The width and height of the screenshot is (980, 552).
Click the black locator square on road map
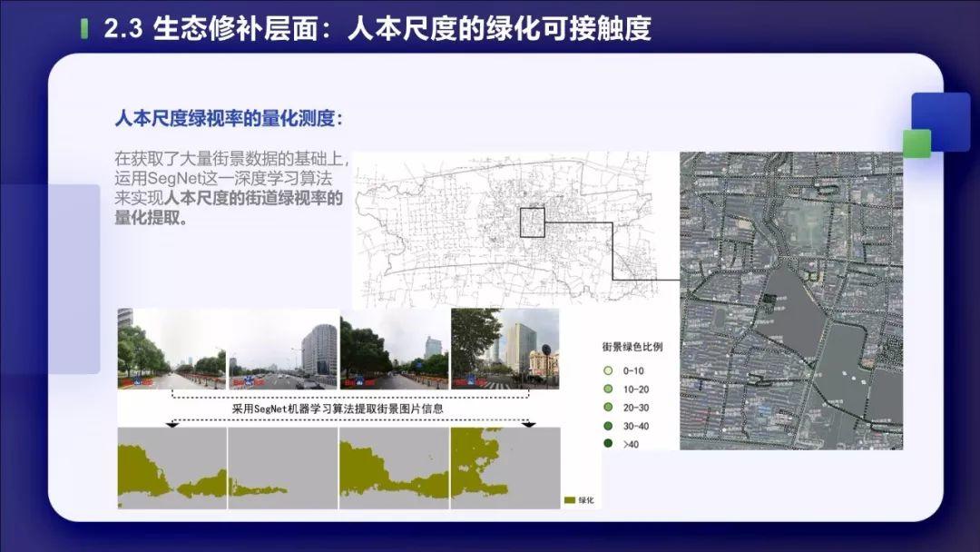click(x=533, y=222)
